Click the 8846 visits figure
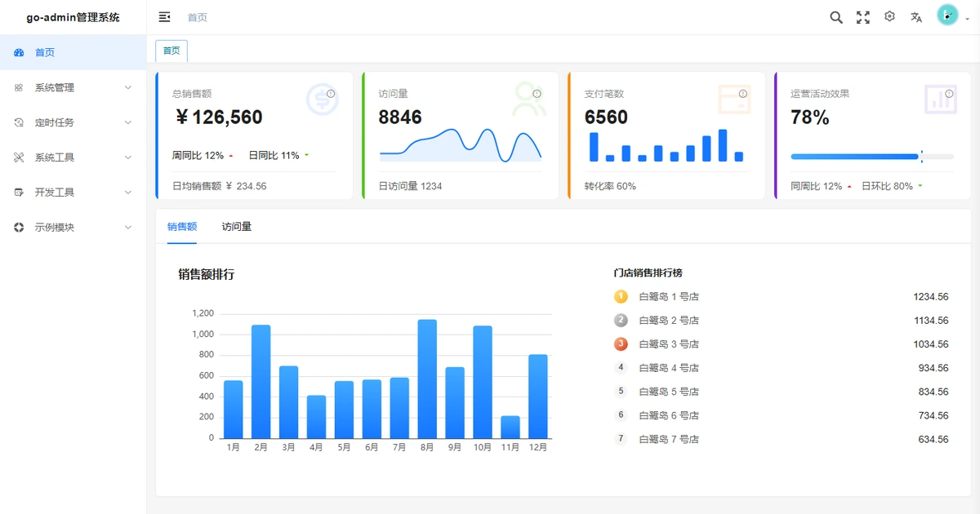Screen dimensions: 980x514 400,117
